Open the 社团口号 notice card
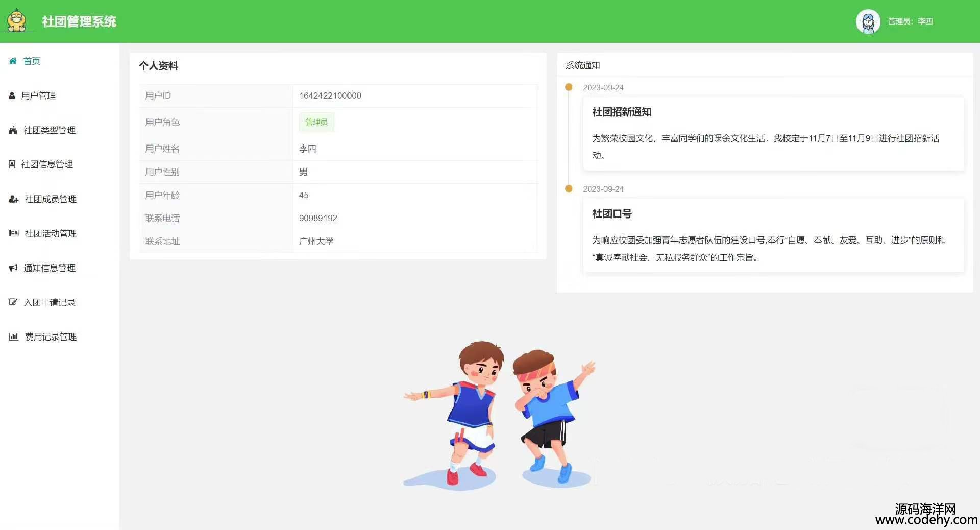 pyautogui.click(x=773, y=235)
